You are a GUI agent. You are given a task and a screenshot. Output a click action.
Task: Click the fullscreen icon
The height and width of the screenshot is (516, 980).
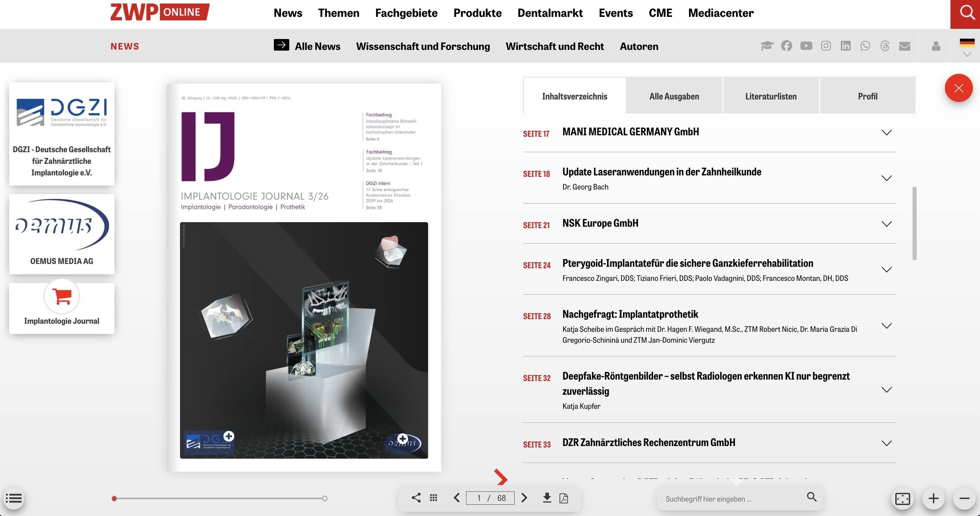point(902,498)
